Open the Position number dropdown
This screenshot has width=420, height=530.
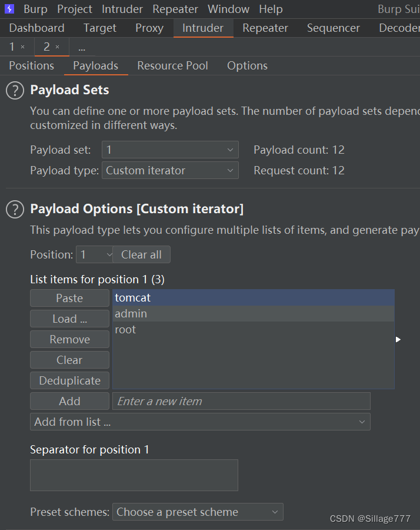[x=94, y=255]
